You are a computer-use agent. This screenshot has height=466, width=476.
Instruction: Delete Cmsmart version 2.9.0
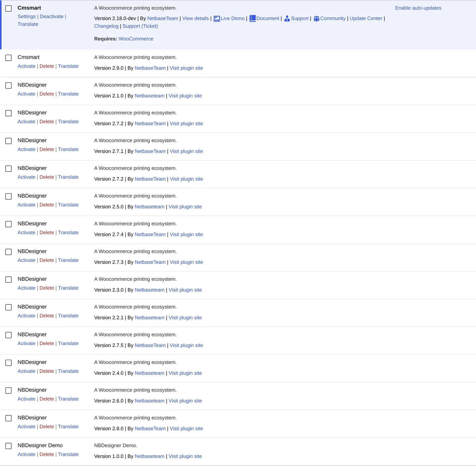(x=47, y=66)
